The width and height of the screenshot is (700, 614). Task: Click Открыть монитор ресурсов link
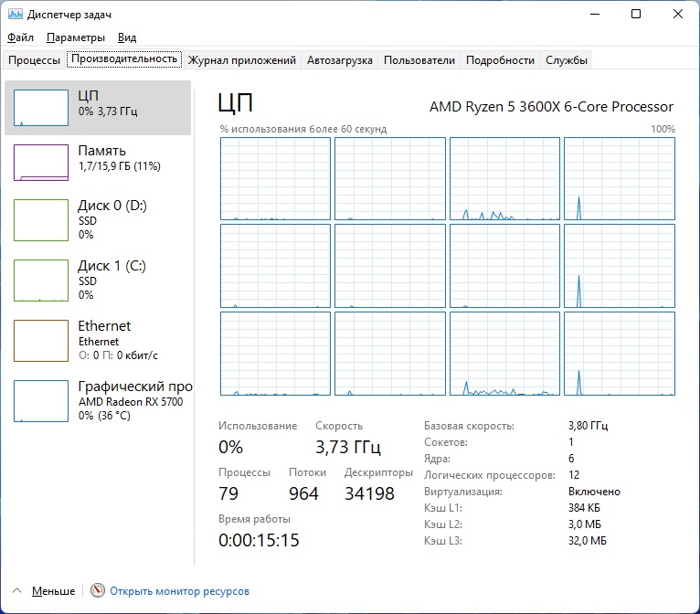click(x=179, y=591)
